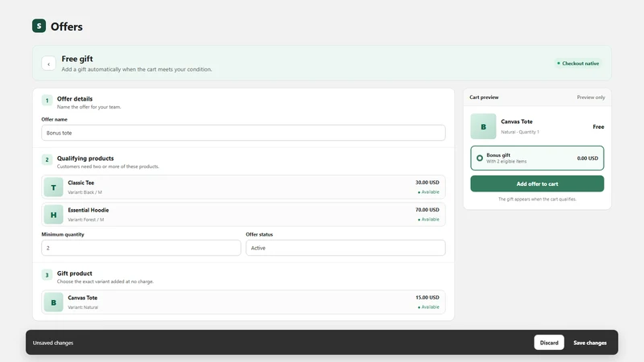Click the Unsaved changes text

tap(53, 343)
